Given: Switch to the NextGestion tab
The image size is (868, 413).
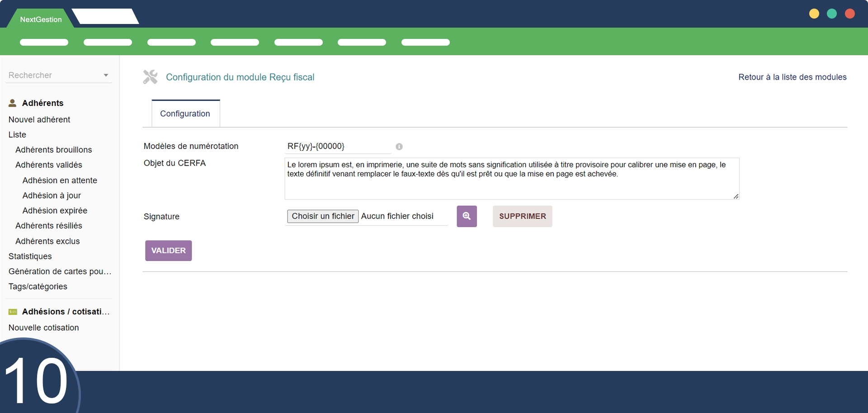Looking at the screenshot, I should pos(41,19).
